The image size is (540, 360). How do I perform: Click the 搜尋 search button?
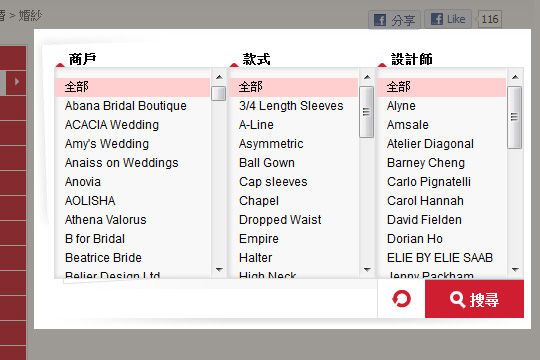pyautogui.click(x=474, y=299)
